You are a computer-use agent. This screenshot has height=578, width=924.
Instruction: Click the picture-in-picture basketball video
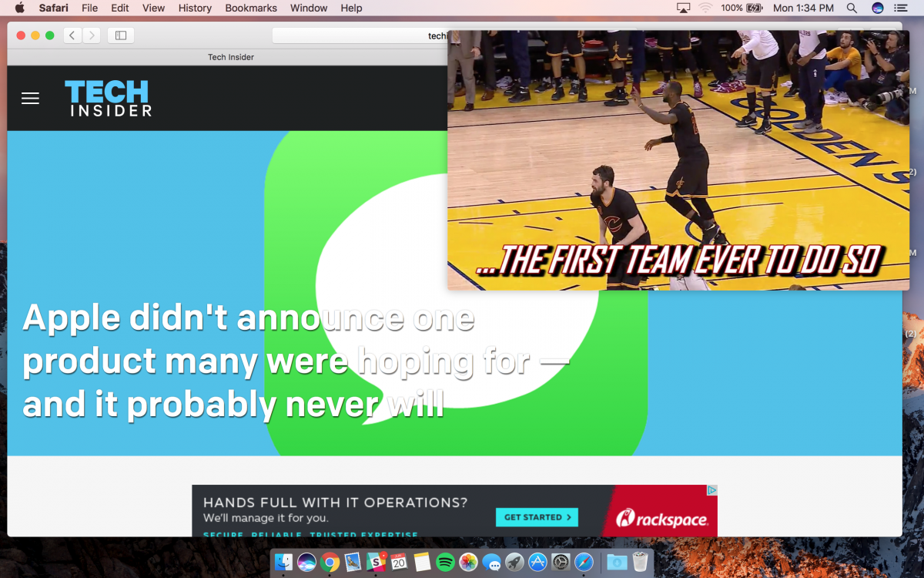tap(678, 160)
